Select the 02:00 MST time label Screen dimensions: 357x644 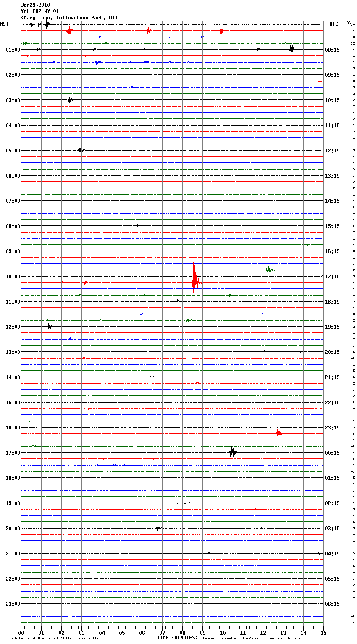tap(13, 75)
